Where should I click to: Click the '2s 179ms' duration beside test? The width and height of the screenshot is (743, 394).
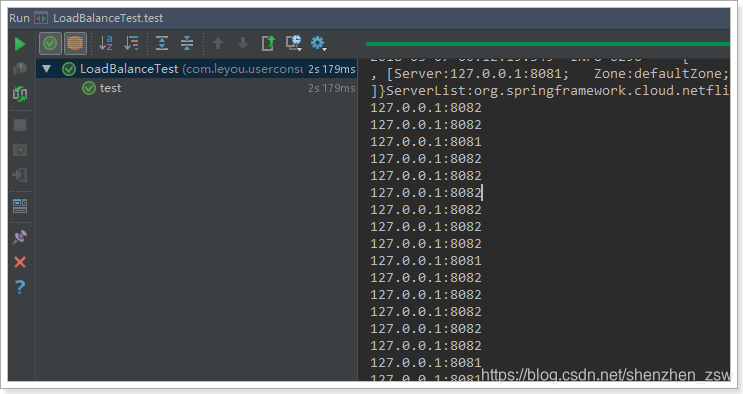pyautogui.click(x=332, y=88)
